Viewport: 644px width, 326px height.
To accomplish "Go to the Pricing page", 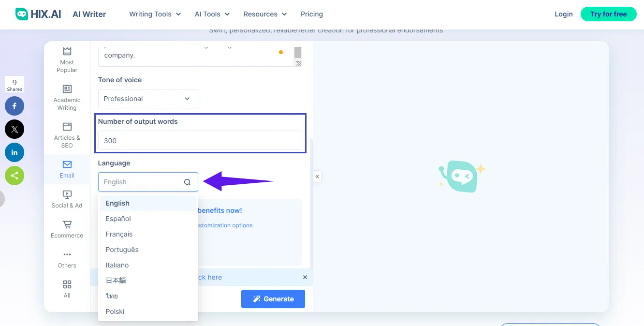I will coord(311,14).
